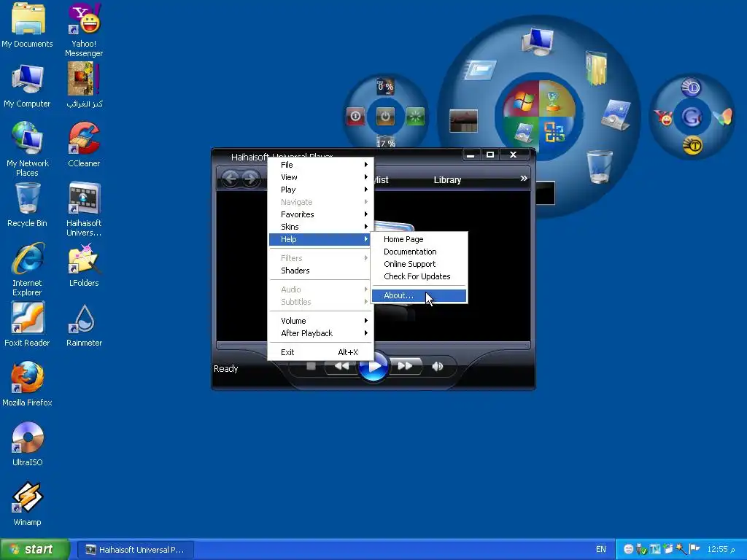This screenshot has height=560, width=747.
Task: Select My Computer desktop icon
Action: click(27, 86)
